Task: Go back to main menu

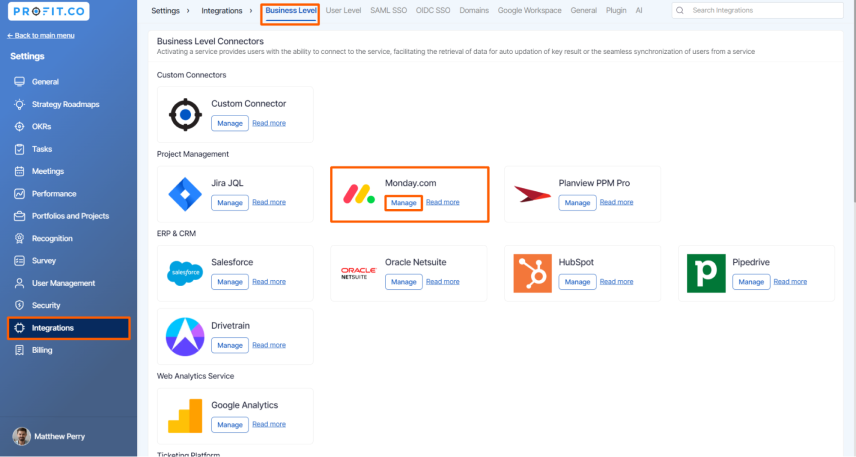Action: (41, 35)
